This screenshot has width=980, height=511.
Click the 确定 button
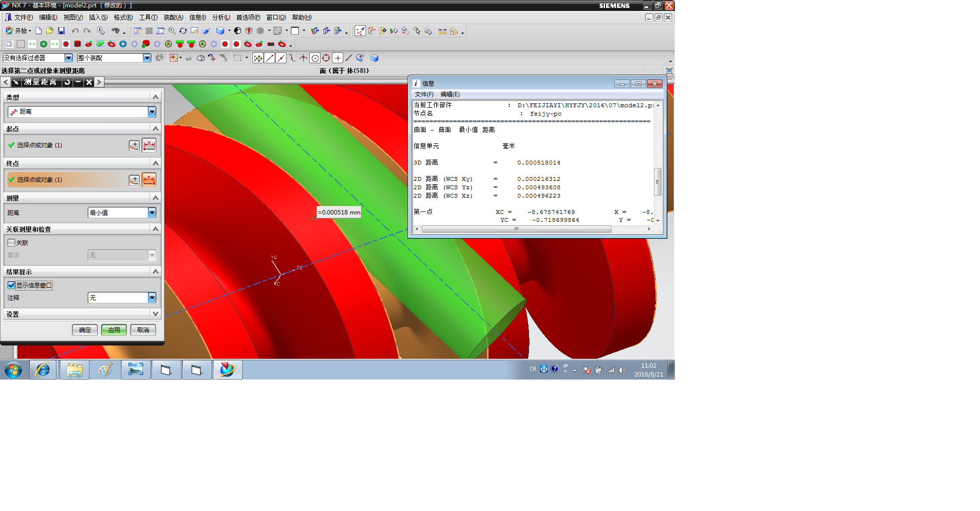[85, 330]
